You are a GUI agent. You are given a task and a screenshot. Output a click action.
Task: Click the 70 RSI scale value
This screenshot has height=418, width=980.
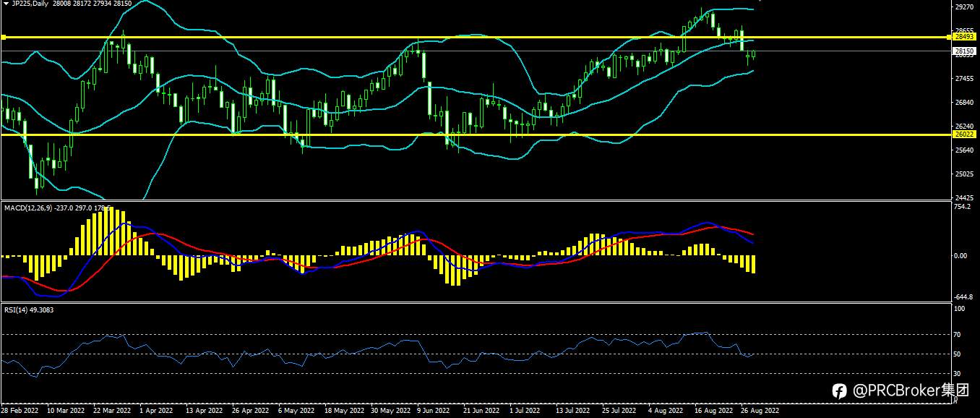[958, 335]
